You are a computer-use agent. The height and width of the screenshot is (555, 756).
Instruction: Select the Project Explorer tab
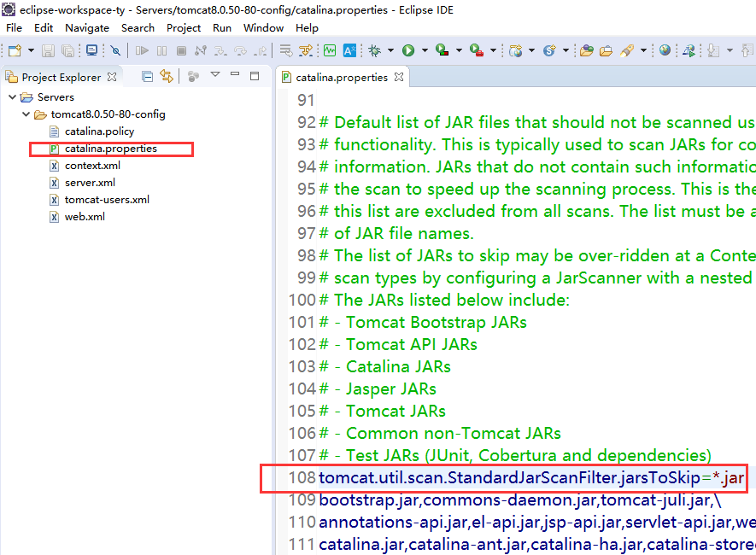[x=62, y=77]
